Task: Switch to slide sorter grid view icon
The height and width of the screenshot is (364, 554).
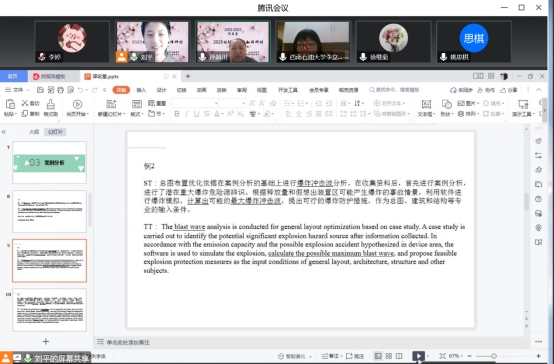Action: (389, 356)
